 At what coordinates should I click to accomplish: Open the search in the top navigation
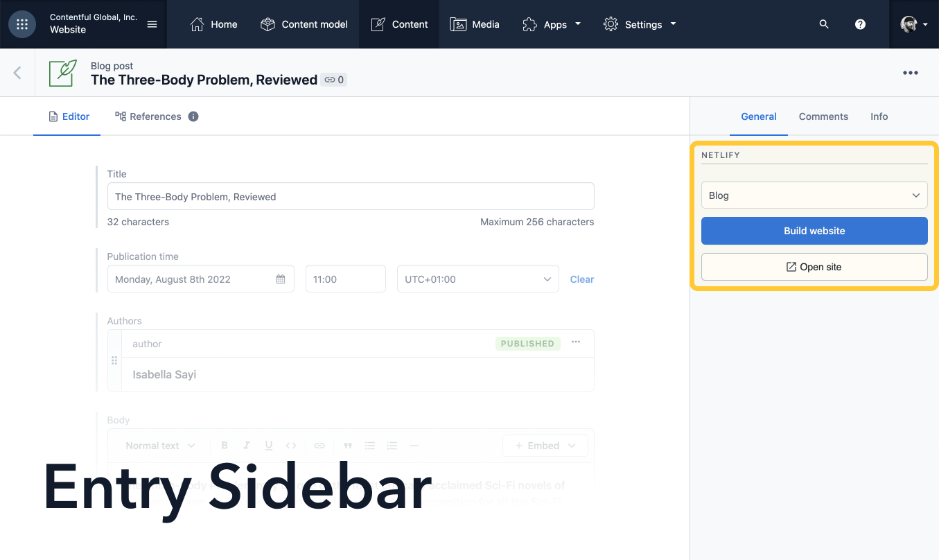point(823,24)
